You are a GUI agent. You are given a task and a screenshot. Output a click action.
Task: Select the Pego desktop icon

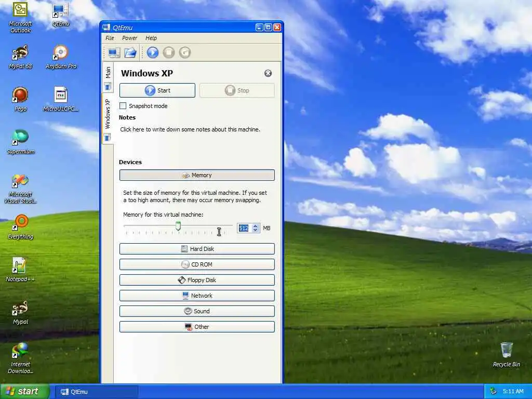tap(20, 99)
